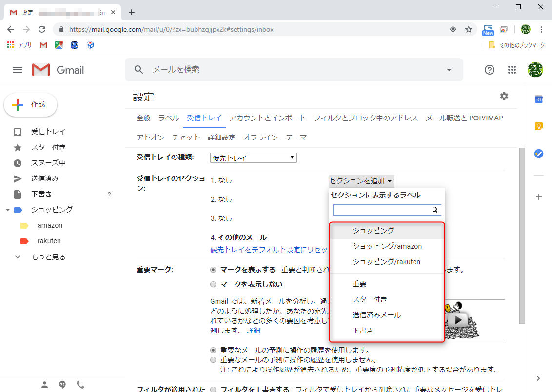The height and width of the screenshot is (392, 552).
Task: Click the 作成 compose button
Action: pyautogui.click(x=30, y=104)
